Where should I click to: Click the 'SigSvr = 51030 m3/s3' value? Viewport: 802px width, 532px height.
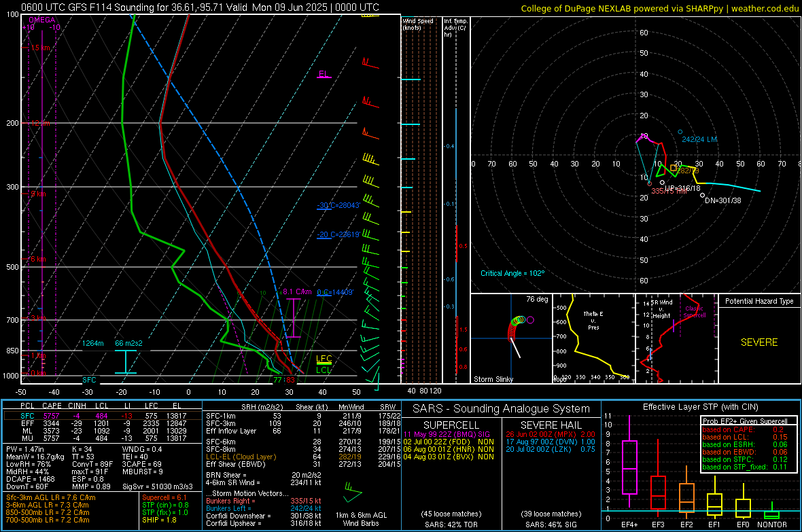tap(158, 486)
